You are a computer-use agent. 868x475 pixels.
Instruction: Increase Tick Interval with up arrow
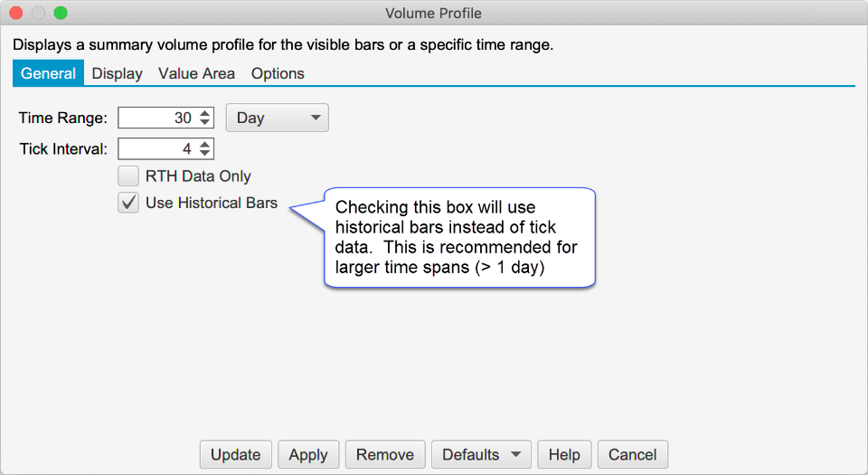[205, 144]
